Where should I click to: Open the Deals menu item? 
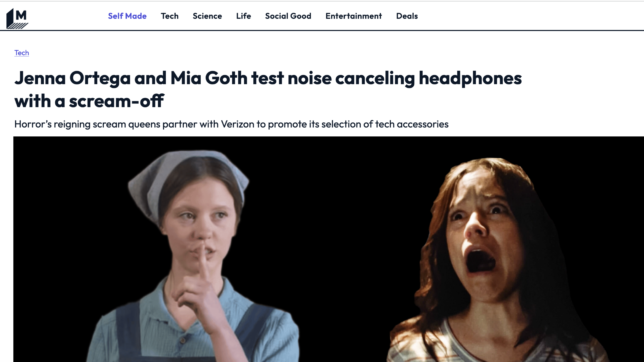(x=407, y=16)
